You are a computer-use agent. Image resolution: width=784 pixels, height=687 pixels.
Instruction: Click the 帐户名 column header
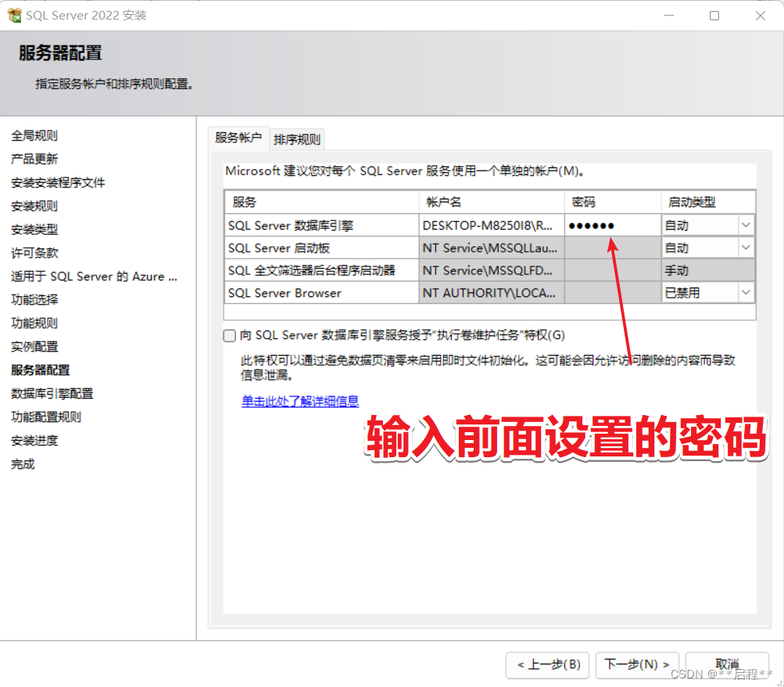[492, 202]
